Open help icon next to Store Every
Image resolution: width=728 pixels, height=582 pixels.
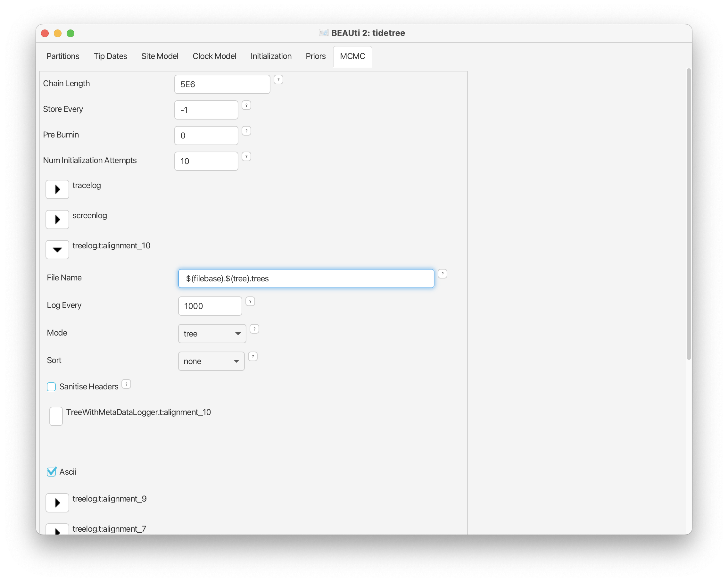246,105
